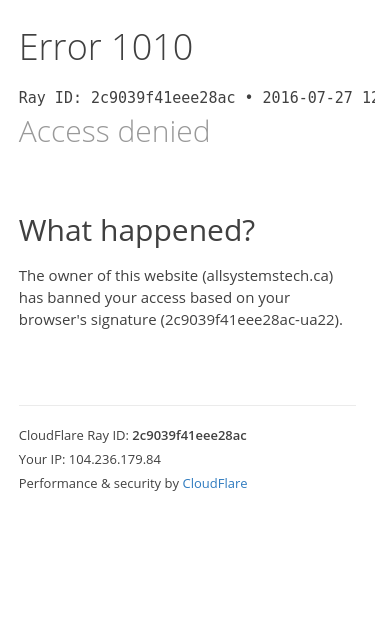Click the Access denied subtitle
This screenshot has height=627, width=375.
[114, 131]
